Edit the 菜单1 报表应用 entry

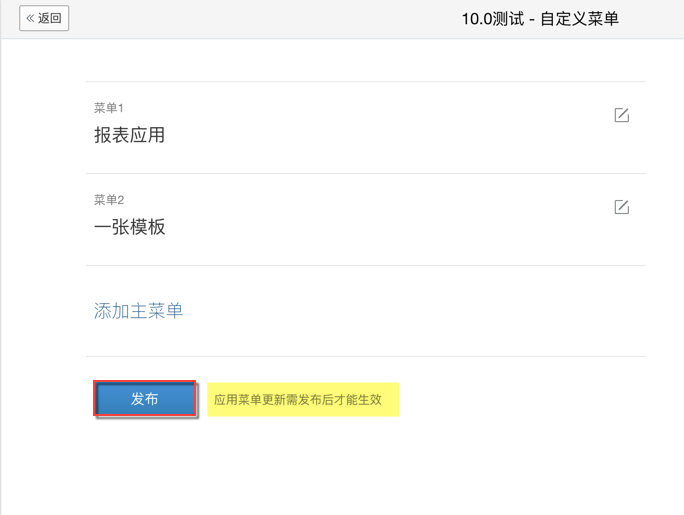(621, 115)
